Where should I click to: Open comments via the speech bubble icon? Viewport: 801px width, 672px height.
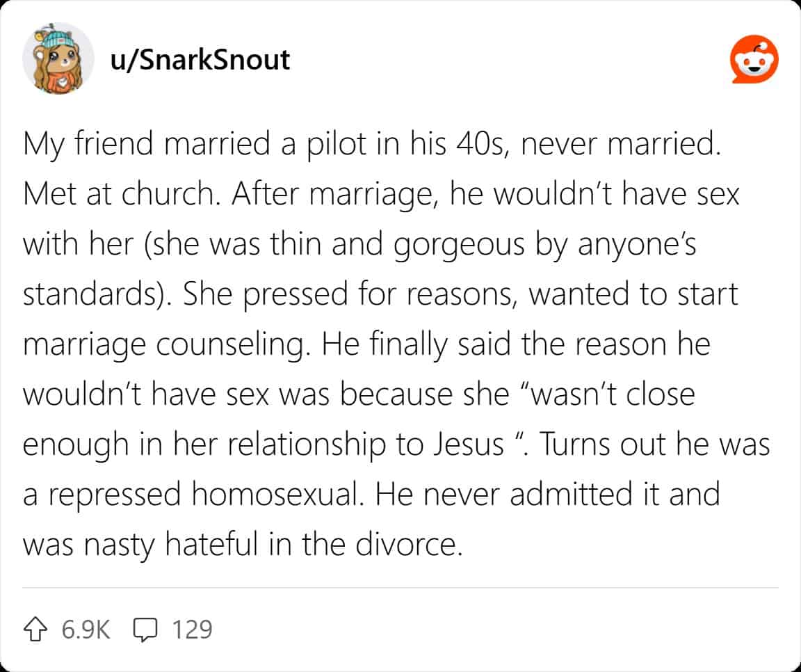(145, 629)
